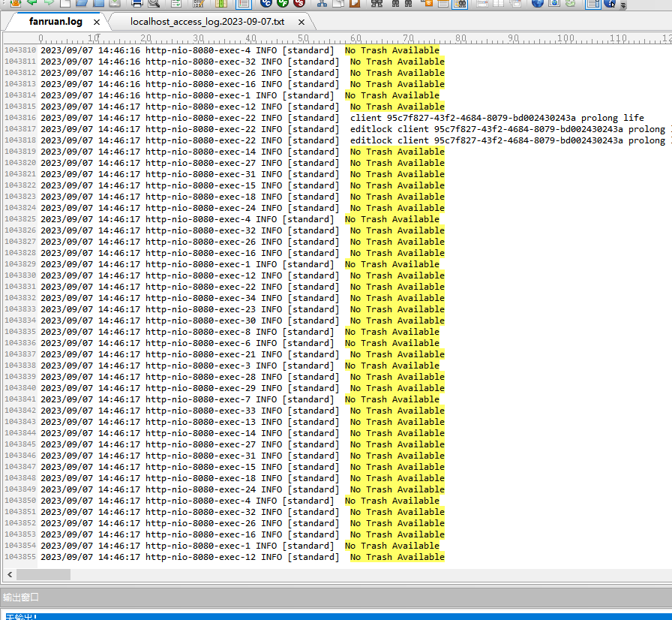The width and height of the screenshot is (672, 620).
Task: Click column 50 on the ruler
Action: pyautogui.click(x=304, y=38)
